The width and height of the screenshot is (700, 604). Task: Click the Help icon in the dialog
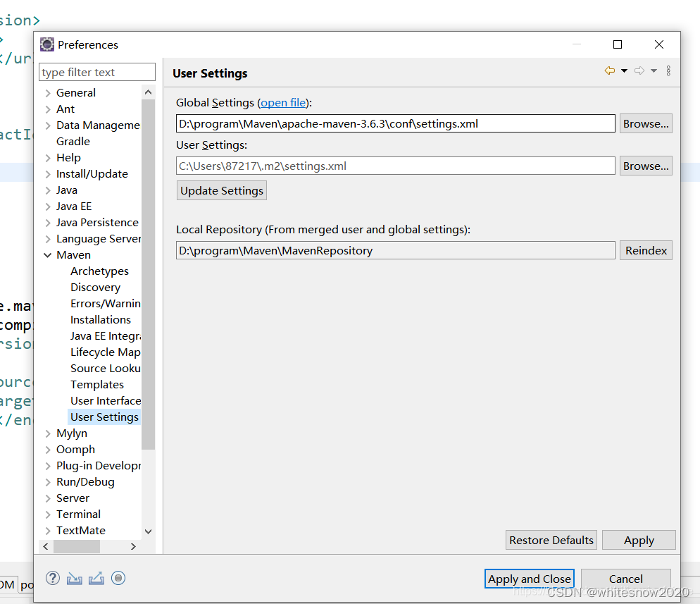53,578
